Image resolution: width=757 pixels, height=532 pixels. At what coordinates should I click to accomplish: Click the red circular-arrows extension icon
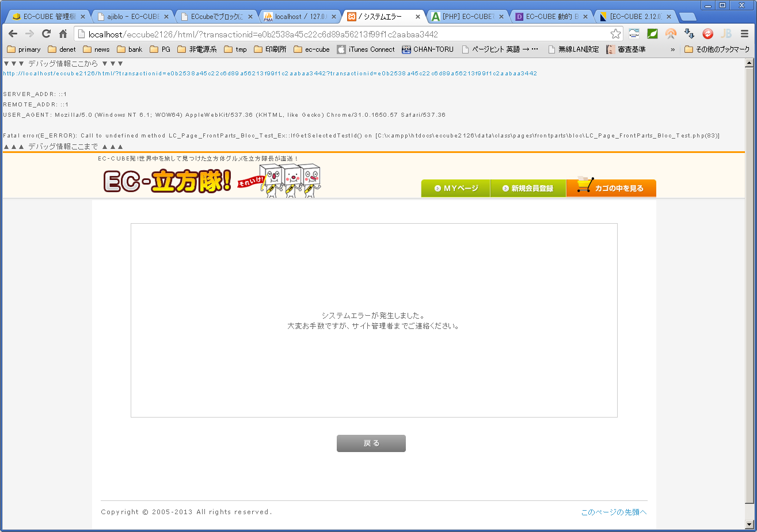pos(707,34)
